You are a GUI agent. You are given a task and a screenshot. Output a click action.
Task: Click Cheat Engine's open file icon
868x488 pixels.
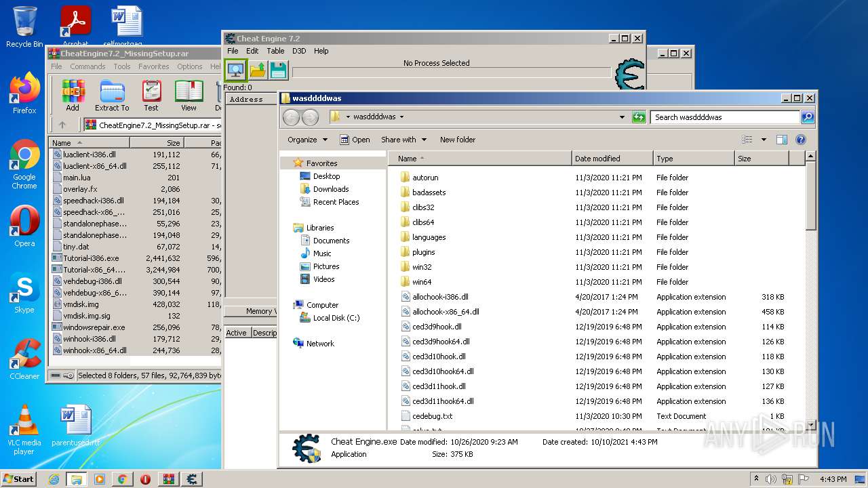click(x=258, y=70)
